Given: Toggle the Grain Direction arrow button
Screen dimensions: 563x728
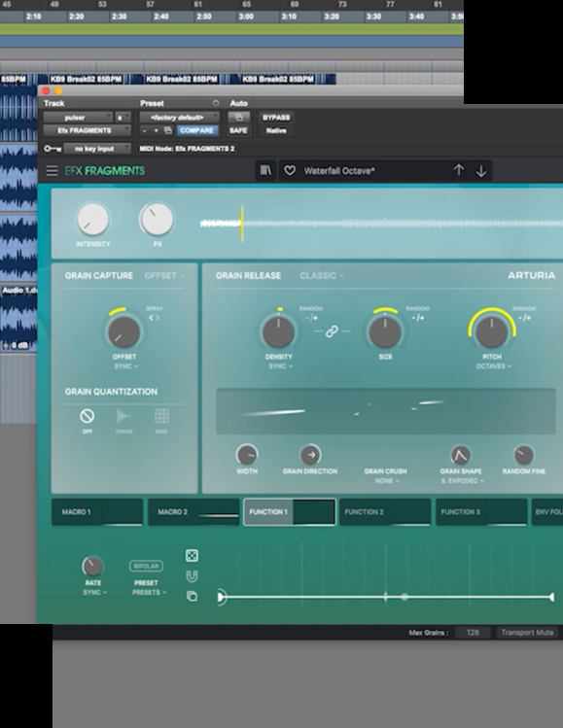Looking at the screenshot, I should pyautogui.click(x=310, y=455).
